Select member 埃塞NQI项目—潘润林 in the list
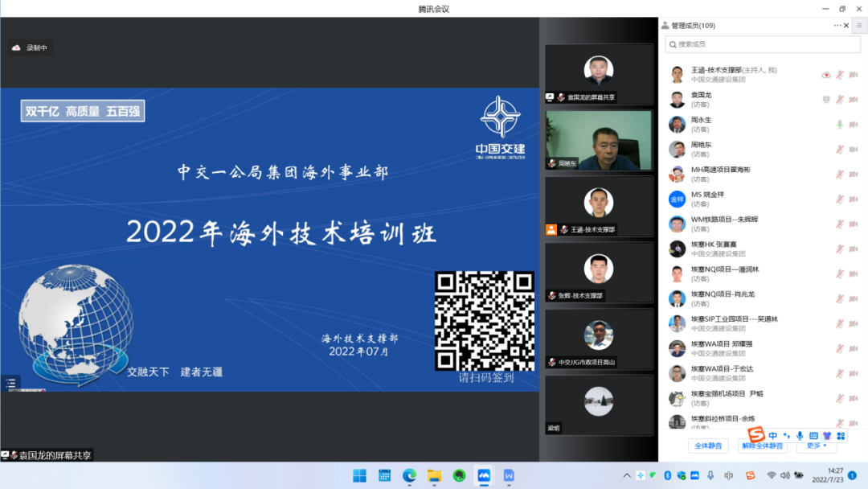The image size is (868, 489). (763, 273)
